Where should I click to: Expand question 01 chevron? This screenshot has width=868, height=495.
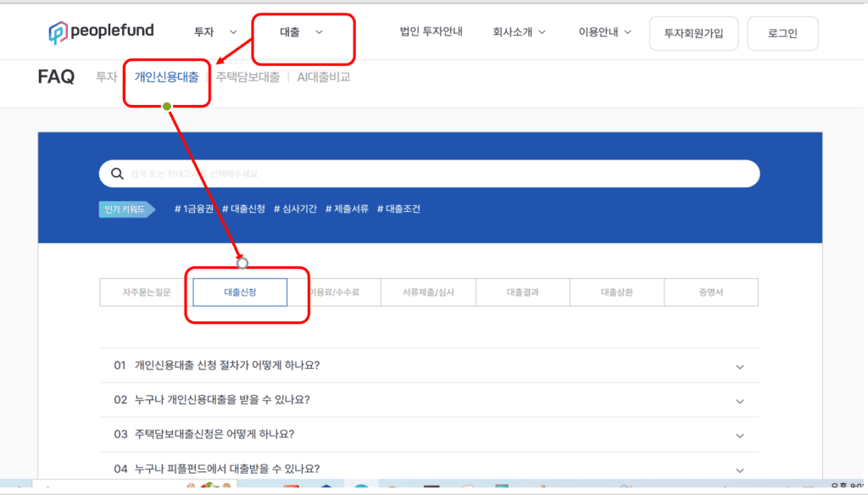[x=740, y=367]
